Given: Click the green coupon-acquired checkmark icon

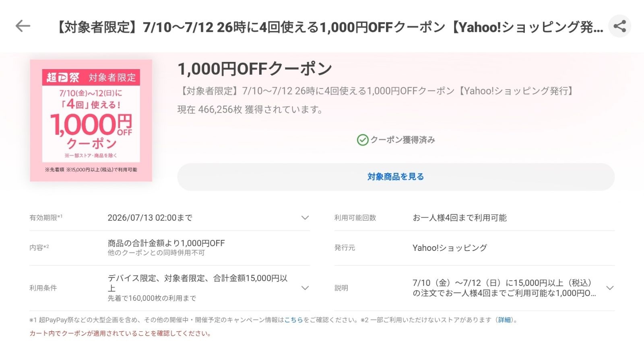Looking at the screenshot, I should pyautogui.click(x=363, y=140).
